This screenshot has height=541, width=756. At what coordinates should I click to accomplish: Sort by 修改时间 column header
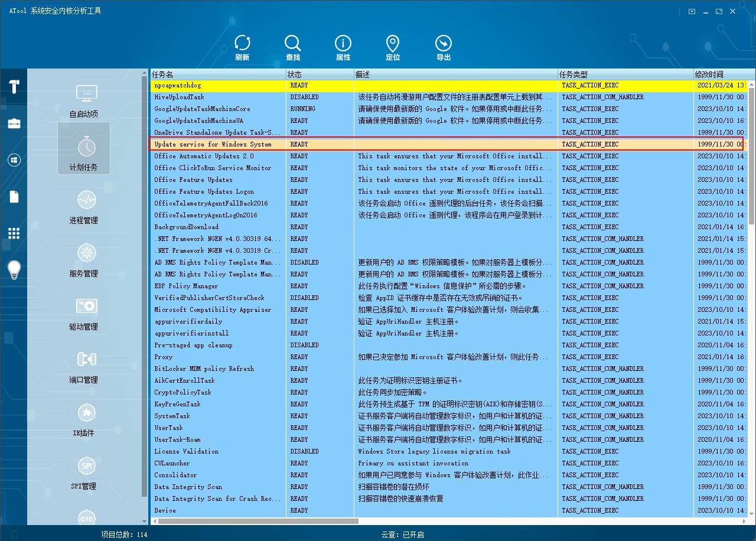point(721,74)
